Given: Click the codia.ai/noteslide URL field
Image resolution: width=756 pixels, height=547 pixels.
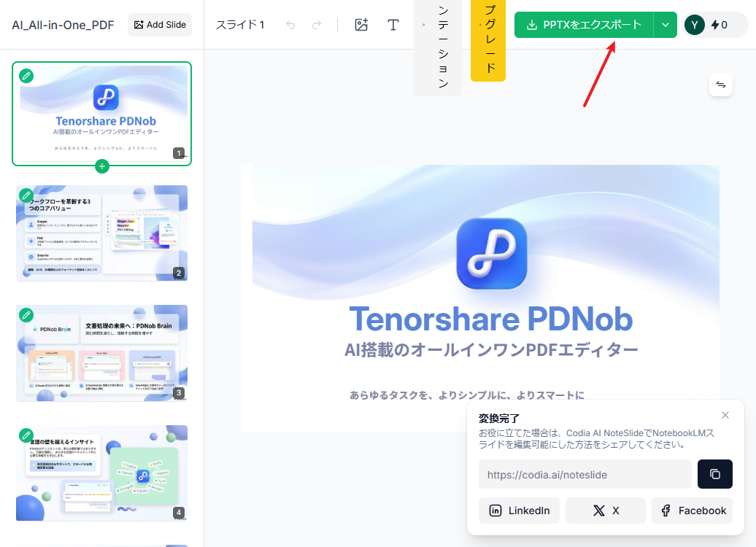Looking at the screenshot, I should [585, 474].
